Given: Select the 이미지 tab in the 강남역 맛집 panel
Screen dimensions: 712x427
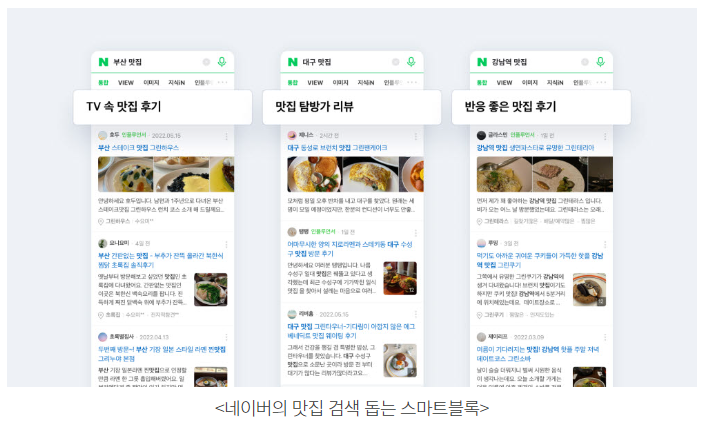Looking at the screenshot, I should click(x=529, y=83).
